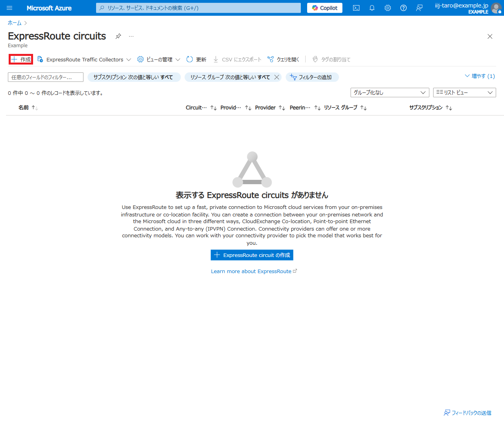Open the help question mark icon
504x425 pixels.
(x=404, y=8)
